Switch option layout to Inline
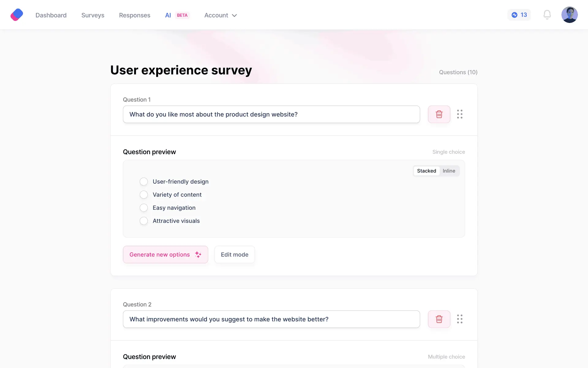The width and height of the screenshot is (588, 368). tap(449, 171)
